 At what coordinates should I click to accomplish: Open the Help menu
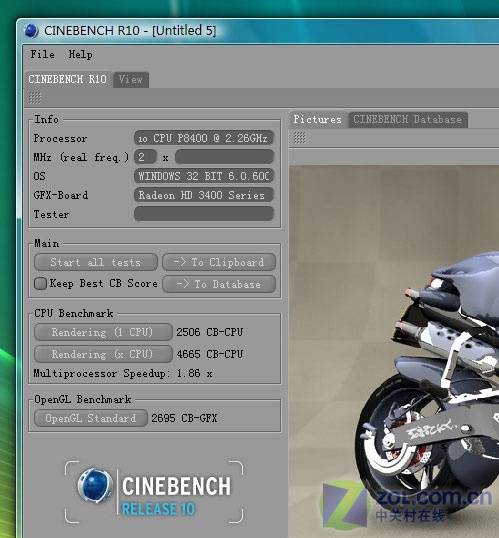[x=80, y=54]
